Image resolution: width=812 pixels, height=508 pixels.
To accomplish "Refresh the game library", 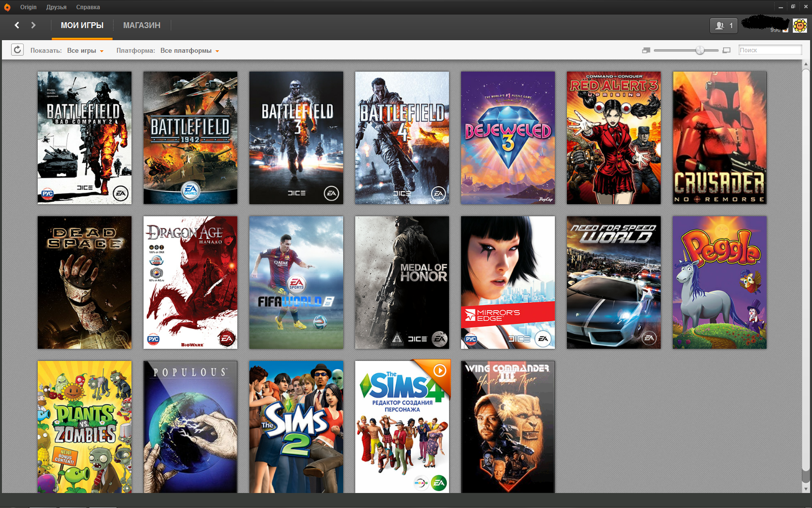I will pyautogui.click(x=17, y=50).
